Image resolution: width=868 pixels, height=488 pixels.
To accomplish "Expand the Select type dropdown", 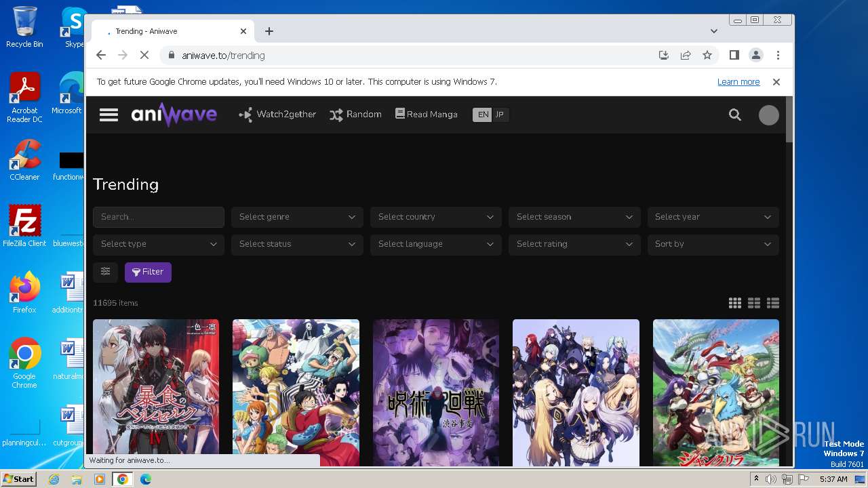I will tap(159, 244).
